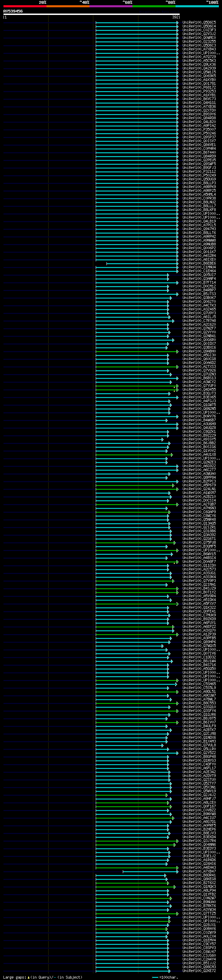Open hit UniRef100_Q5D6C4

199,26
